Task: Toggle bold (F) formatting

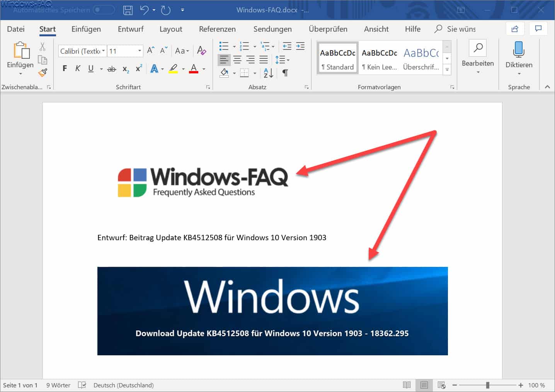Action: coord(65,69)
